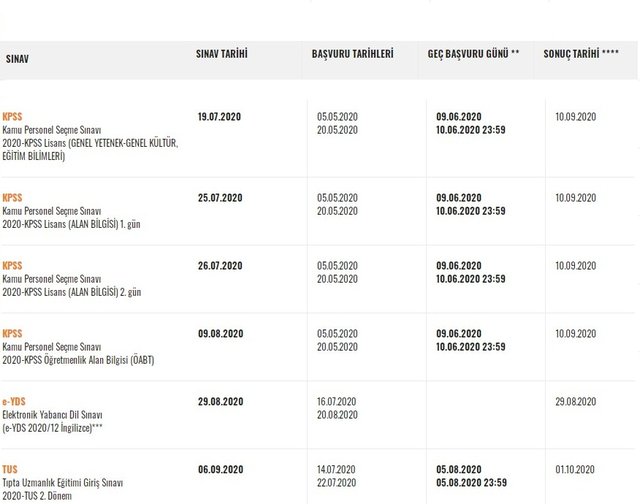The image size is (640, 504).
Task: Open the e-YDS exam link
Action: tap(14, 402)
